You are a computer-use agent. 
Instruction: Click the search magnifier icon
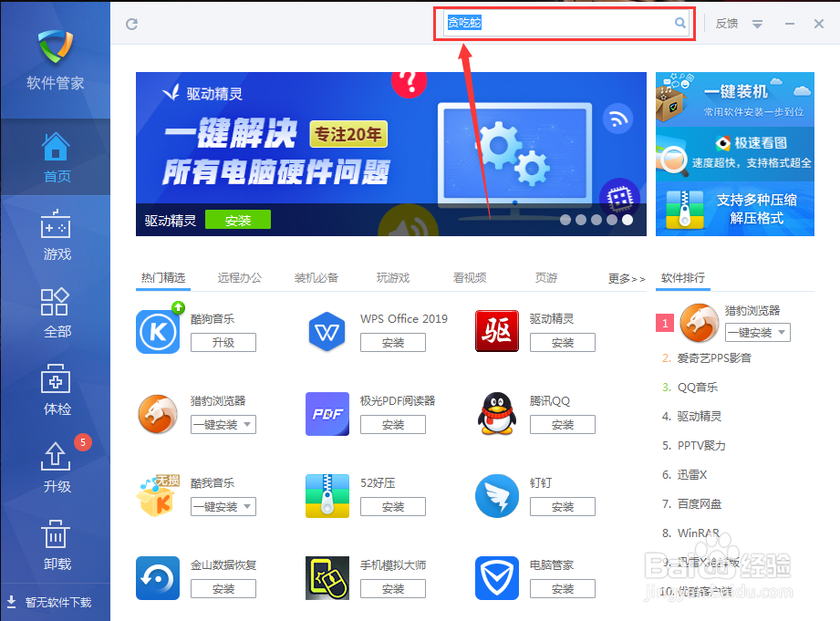coord(679,23)
